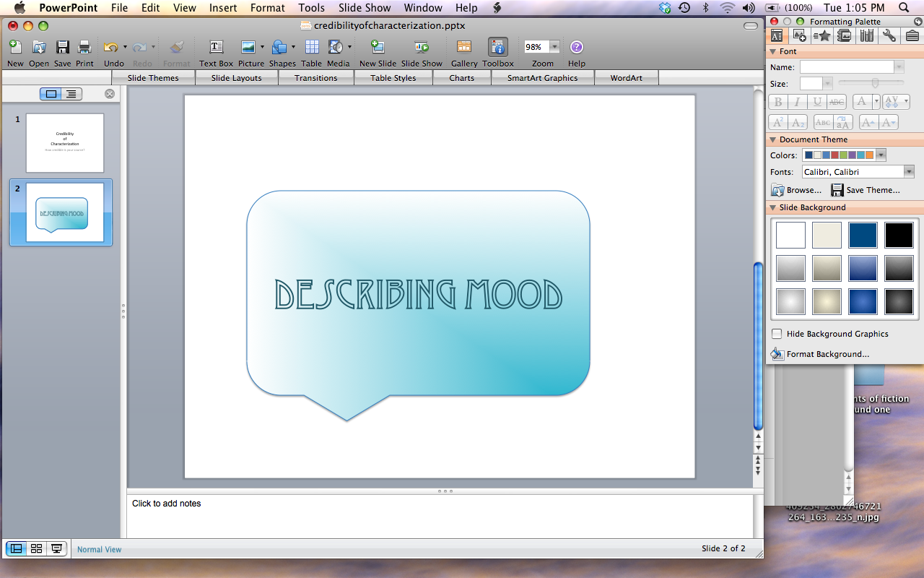Choose the solid dark blue background swatch

click(863, 236)
